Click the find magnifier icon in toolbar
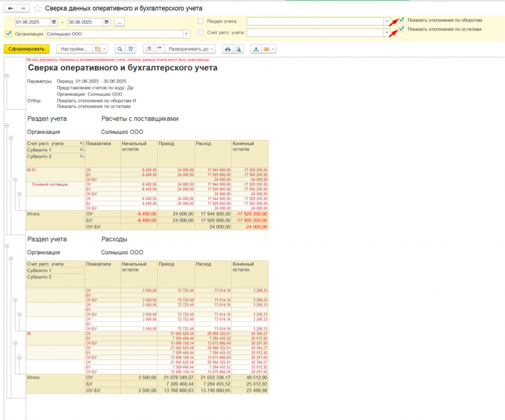 [119, 49]
